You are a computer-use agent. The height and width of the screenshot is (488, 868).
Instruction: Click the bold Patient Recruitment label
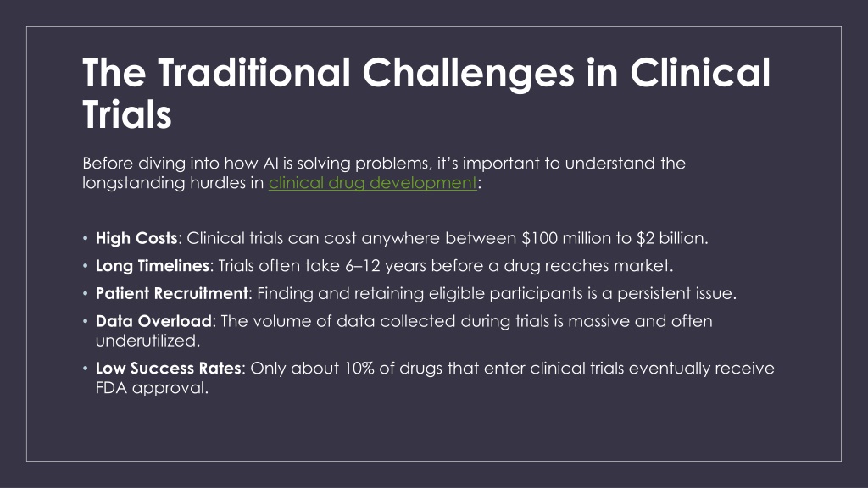pos(171,293)
